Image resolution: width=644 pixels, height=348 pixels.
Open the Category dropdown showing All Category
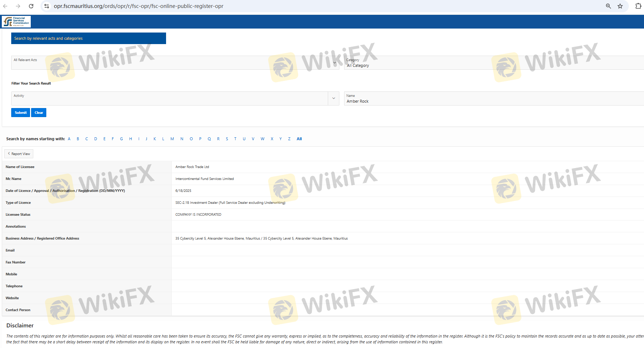494,63
